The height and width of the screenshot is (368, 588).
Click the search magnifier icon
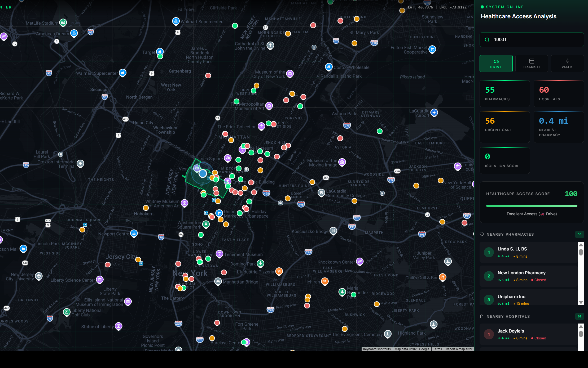coord(487,39)
